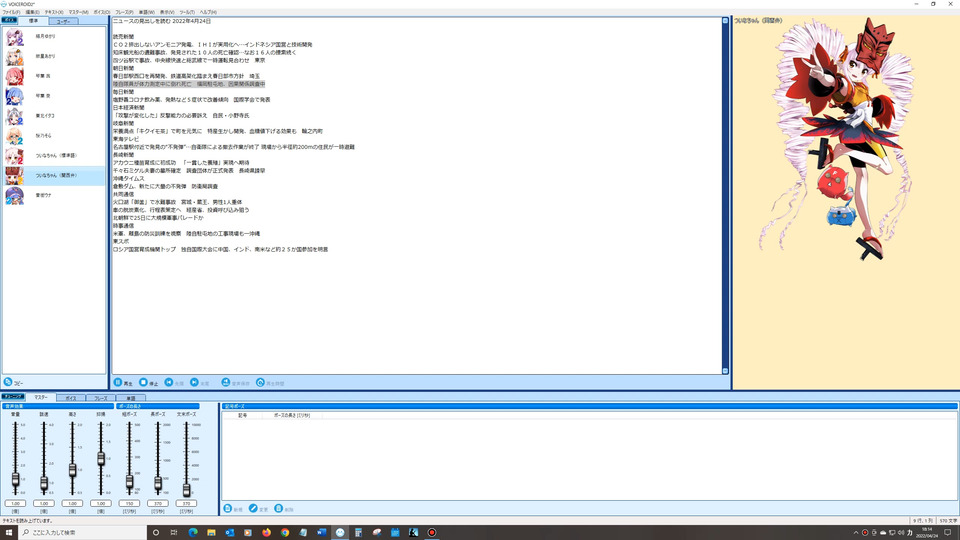Image resolution: width=960 pixels, height=540 pixels.
Task: Click the 文末ポーズ sentence-end pause slider handle
Action: (x=186, y=489)
